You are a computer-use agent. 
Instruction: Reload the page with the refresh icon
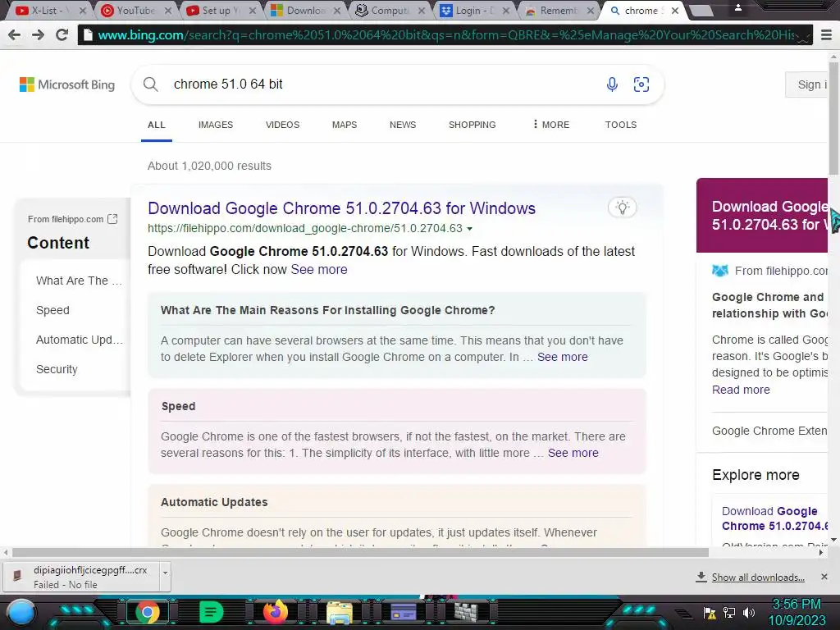point(62,34)
